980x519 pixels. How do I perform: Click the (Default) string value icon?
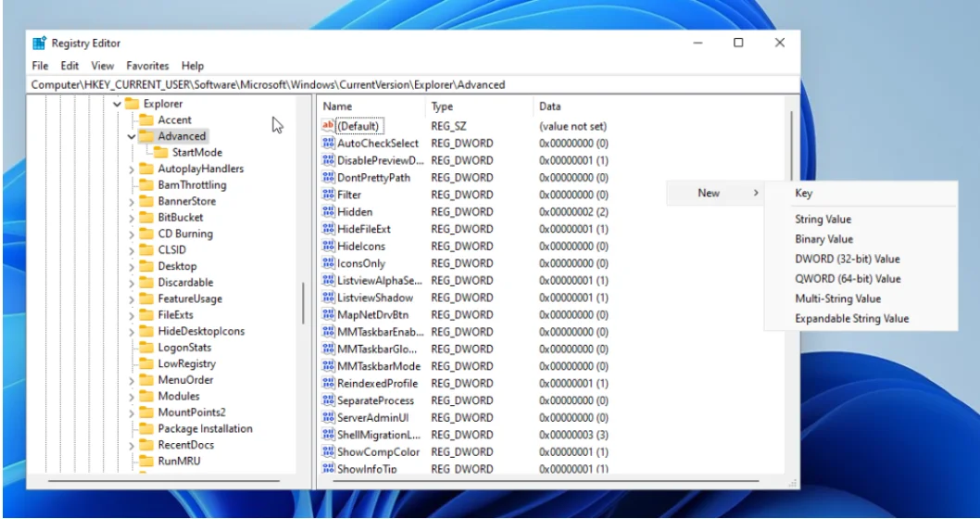pyautogui.click(x=328, y=126)
